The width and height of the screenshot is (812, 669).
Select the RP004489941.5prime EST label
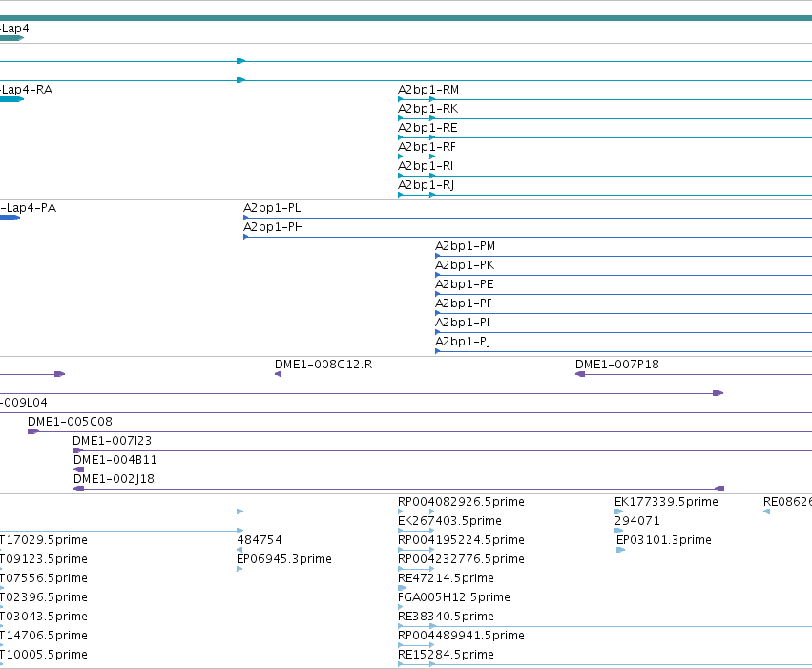click(461, 637)
